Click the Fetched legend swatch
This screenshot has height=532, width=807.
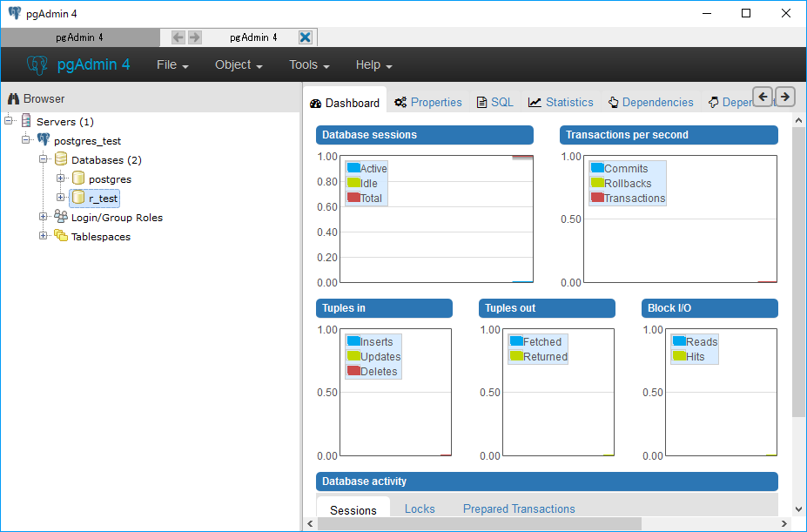pos(516,341)
